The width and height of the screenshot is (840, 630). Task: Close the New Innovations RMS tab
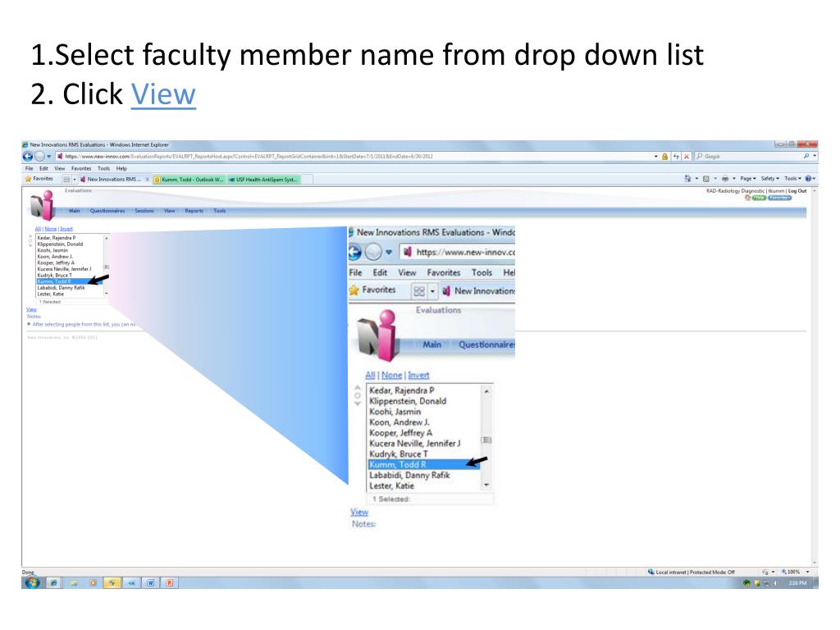[147, 180]
